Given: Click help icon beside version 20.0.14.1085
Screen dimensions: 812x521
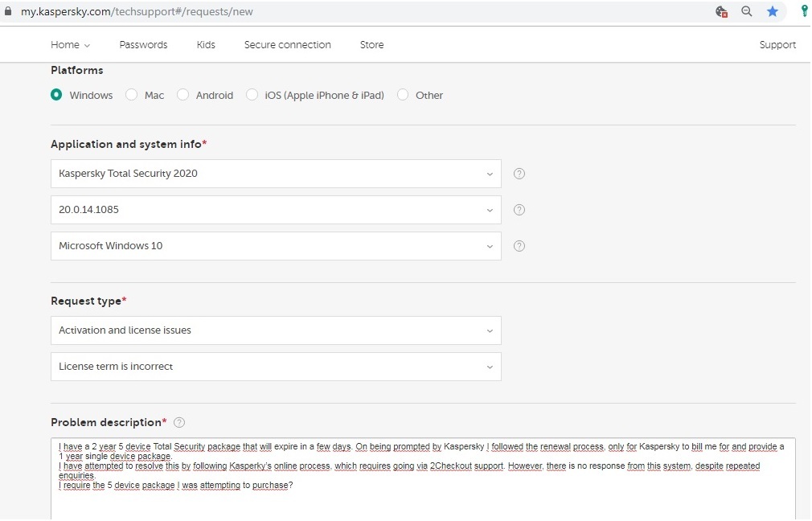Looking at the screenshot, I should click(519, 210).
